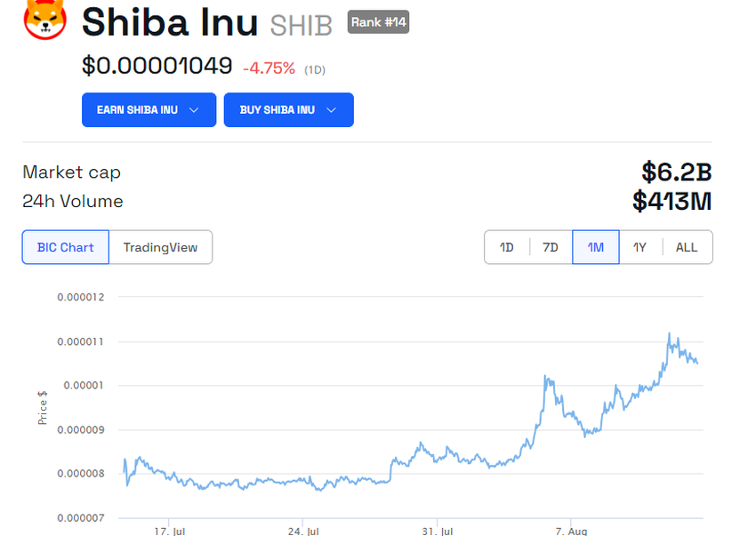Select the 7D time range

pos(551,247)
